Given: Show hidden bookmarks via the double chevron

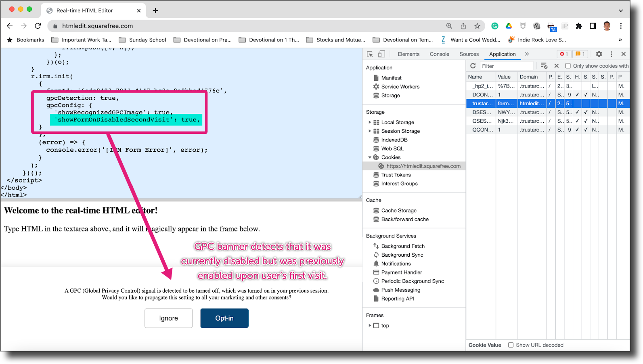Looking at the screenshot, I should (620, 40).
